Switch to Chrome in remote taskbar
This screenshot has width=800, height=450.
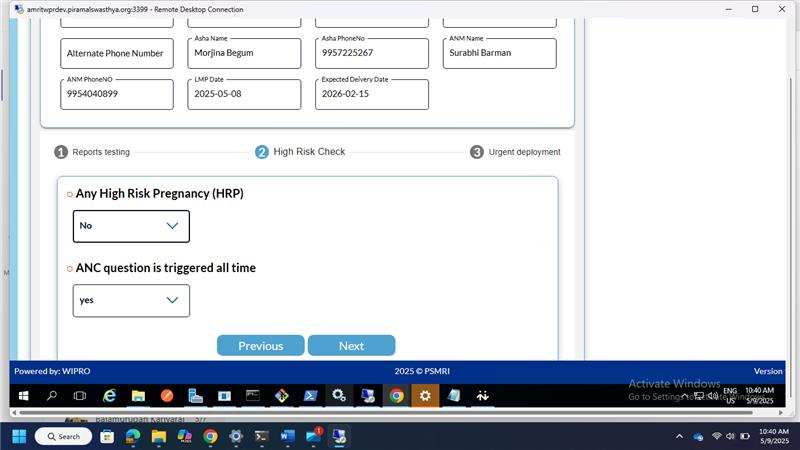[x=396, y=396]
